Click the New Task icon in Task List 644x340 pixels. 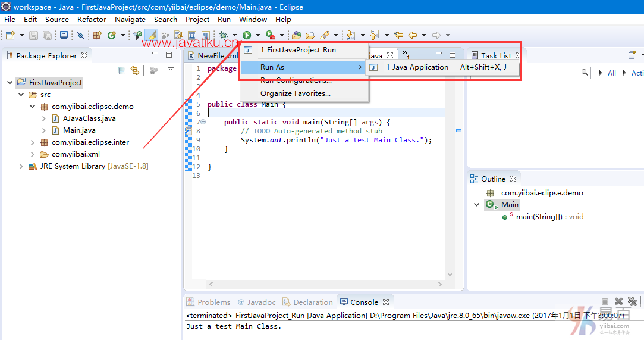pyautogui.click(x=632, y=55)
